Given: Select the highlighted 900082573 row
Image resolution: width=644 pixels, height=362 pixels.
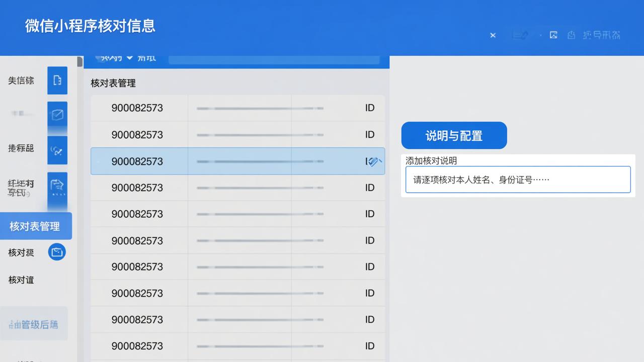Looking at the screenshot, I should [x=237, y=161].
